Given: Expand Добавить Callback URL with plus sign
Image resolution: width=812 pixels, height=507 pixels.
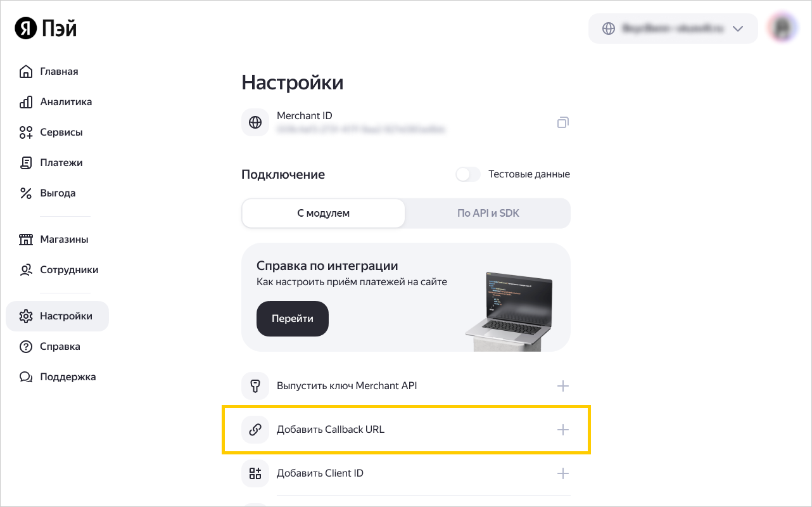Looking at the screenshot, I should point(562,430).
